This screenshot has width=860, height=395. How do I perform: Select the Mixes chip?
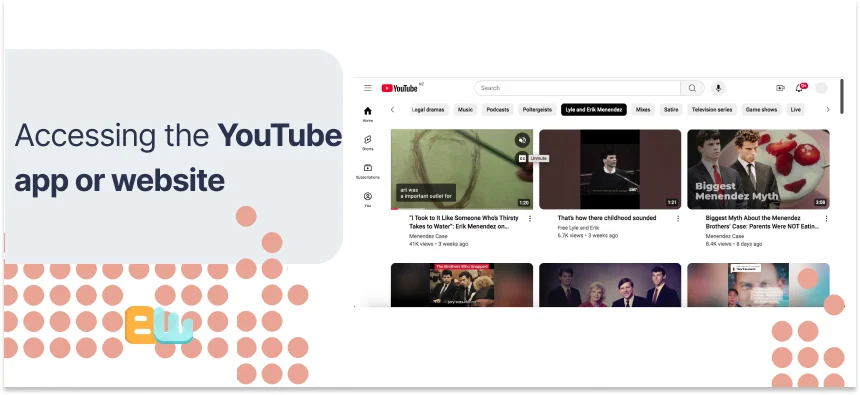[x=643, y=110]
